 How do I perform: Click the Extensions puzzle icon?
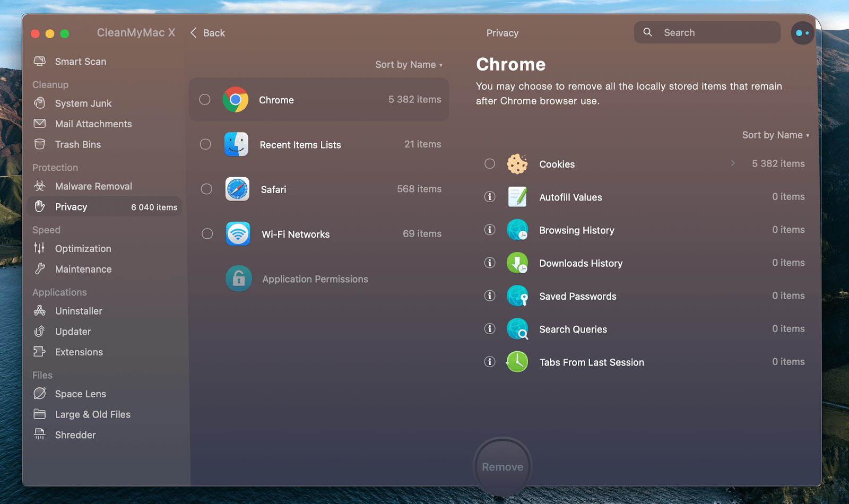point(40,352)
